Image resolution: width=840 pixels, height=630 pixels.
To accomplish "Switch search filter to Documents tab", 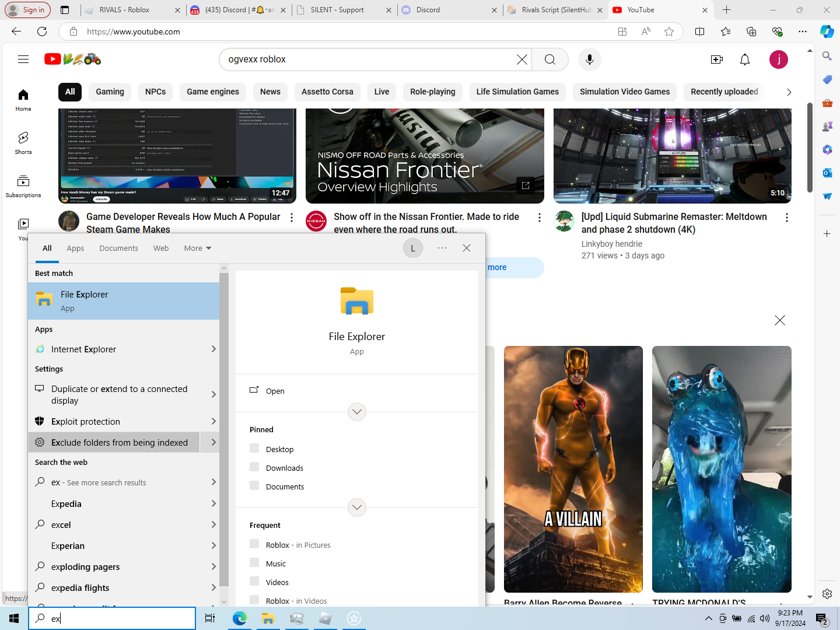I will (x=118, y=248).
